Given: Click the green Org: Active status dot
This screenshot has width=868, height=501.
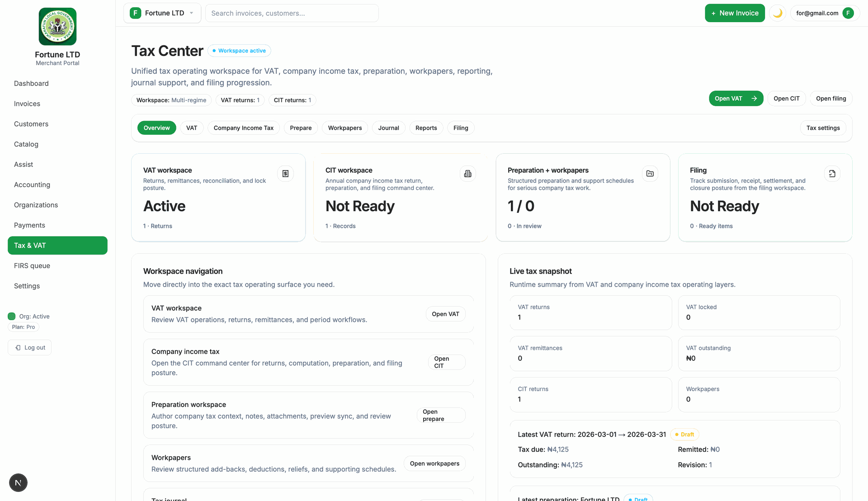Looking at the screenshot, I should [x=12, y=316].
